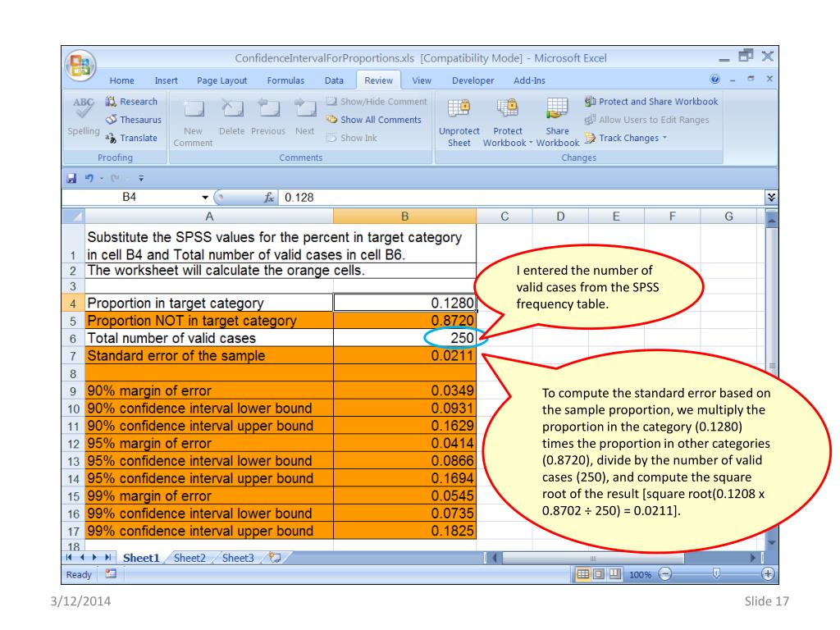This screenshot has height=630, width=840.
Task: Go to last sheet navigation arrow
Action: click(107, 558)
